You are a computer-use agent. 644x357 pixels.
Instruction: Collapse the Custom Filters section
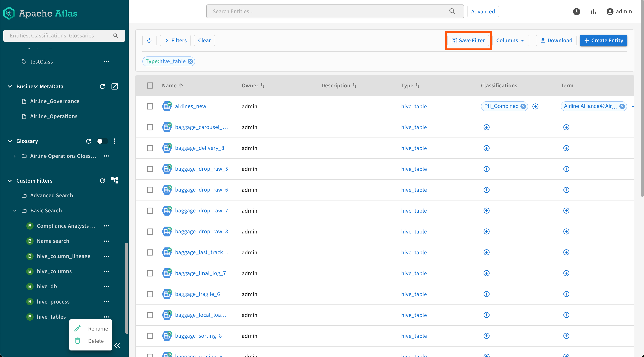coord(10,181)
